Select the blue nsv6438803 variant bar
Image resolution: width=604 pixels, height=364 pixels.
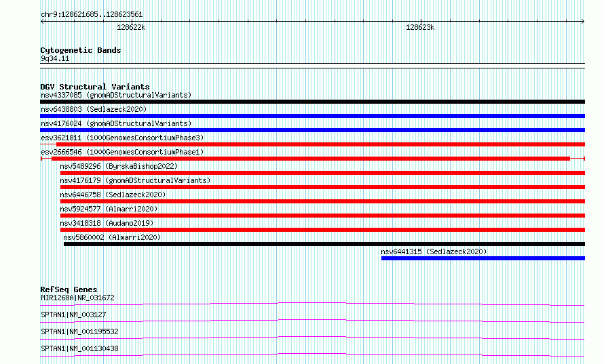pyautogui.click(x=312, y=116)
